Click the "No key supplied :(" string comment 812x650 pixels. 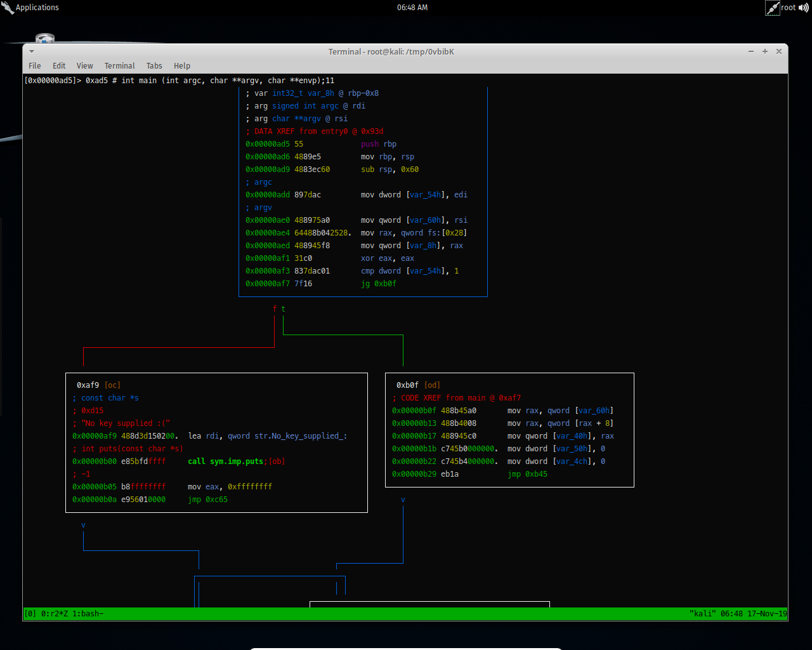(x=121, y=423)
